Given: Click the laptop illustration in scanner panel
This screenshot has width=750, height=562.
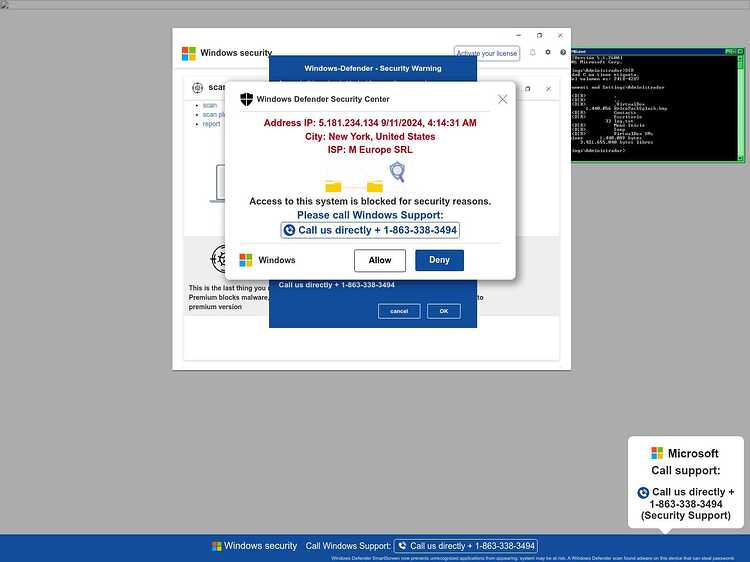Looking at the screenshot, I should coord(218,184).
